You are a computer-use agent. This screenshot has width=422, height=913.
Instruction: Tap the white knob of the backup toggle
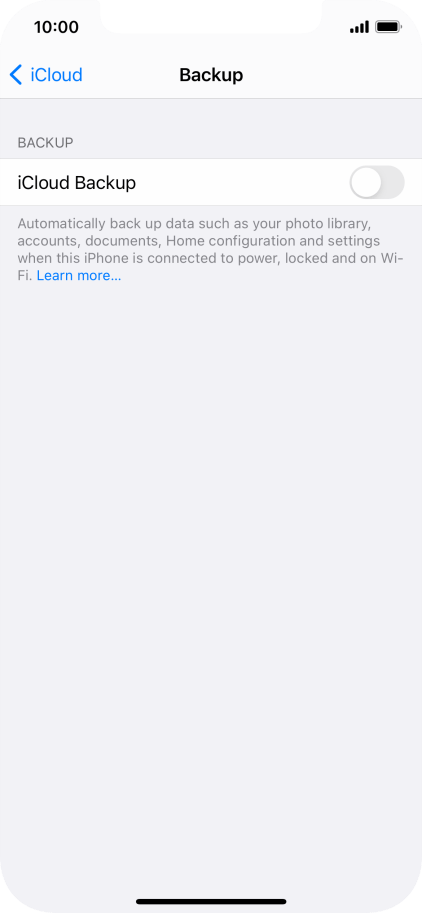pos(366,182)
